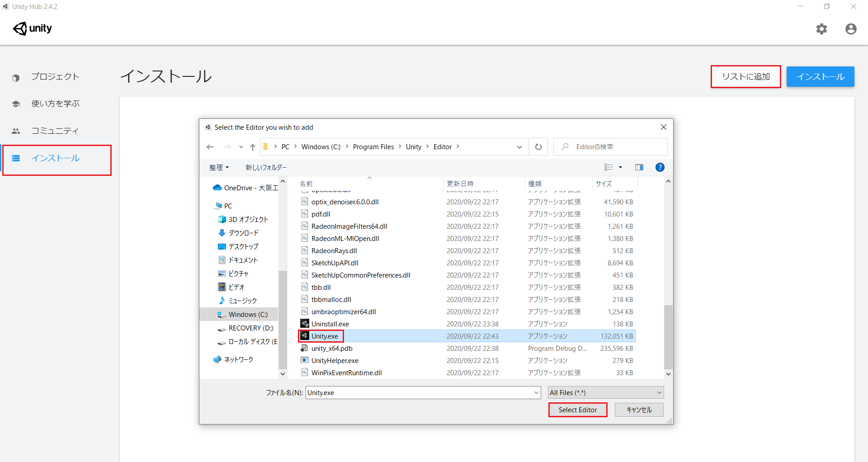Click the OneDrive icon in the navigation pane
Image resolution: width=868 pixels, height=462 pixels.
coord(217,187)
